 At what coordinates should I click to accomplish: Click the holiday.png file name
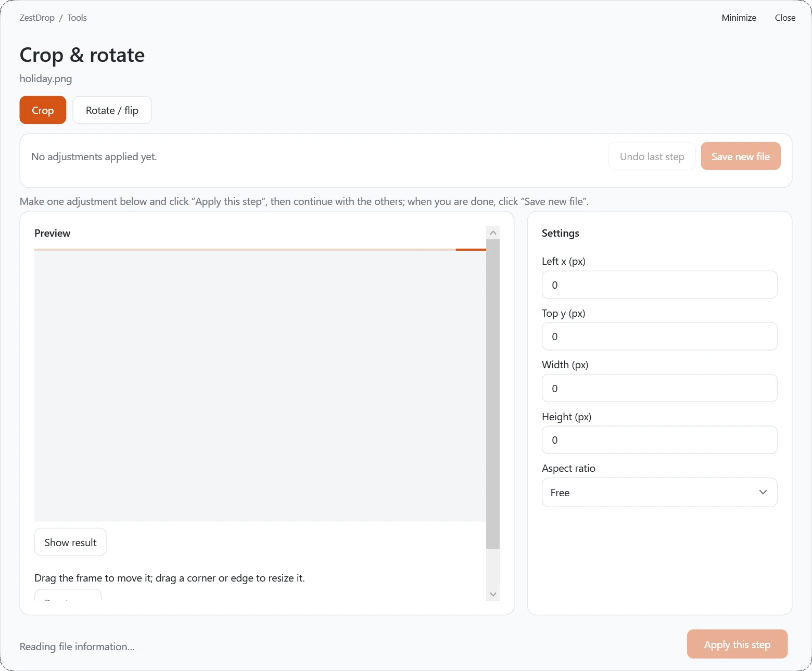pos(46,79)
